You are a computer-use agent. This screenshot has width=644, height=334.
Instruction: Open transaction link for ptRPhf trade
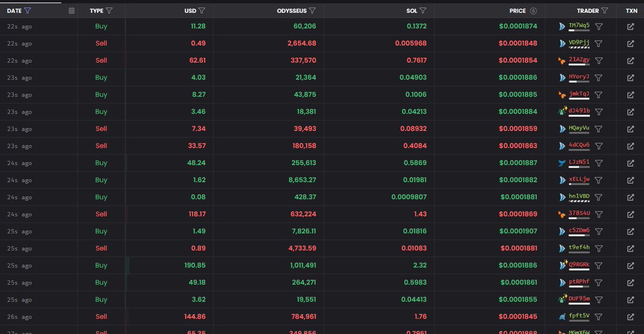point(631,283)
